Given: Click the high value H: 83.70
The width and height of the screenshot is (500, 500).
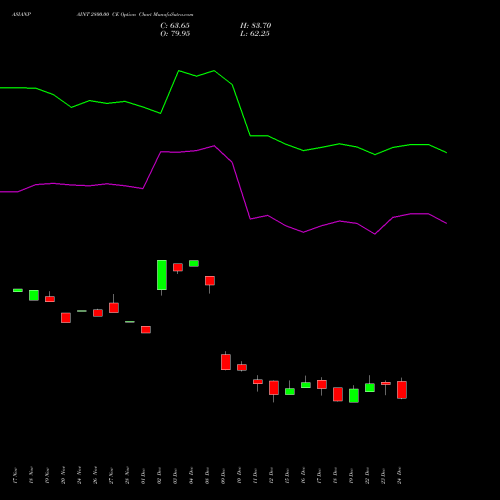Looking at the screenshot, I should click(256, 26).
